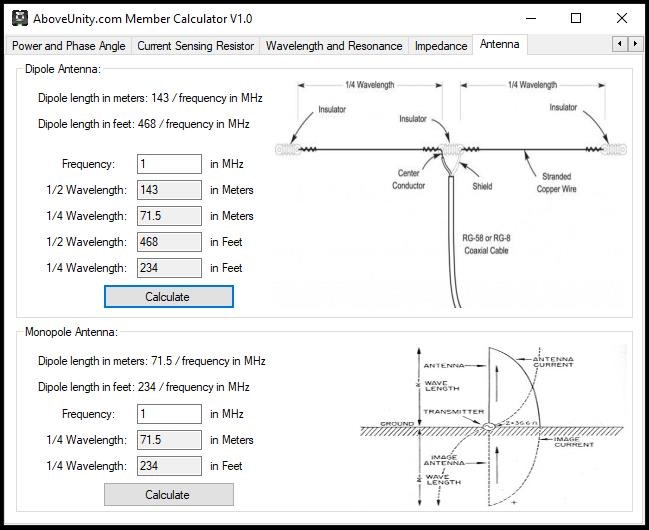Screen dimensions: 649x530
Task: Click 'Dipole length in feet: 468' formula text
Action: click(144, 124)
